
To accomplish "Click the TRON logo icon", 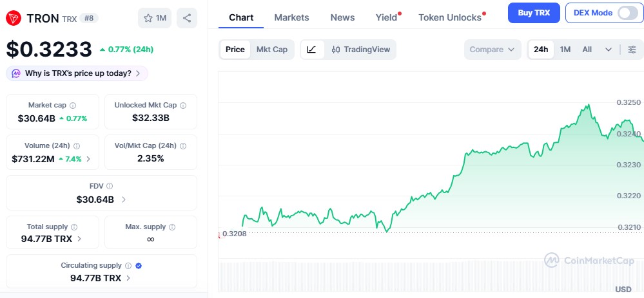I will pos(14,18).
